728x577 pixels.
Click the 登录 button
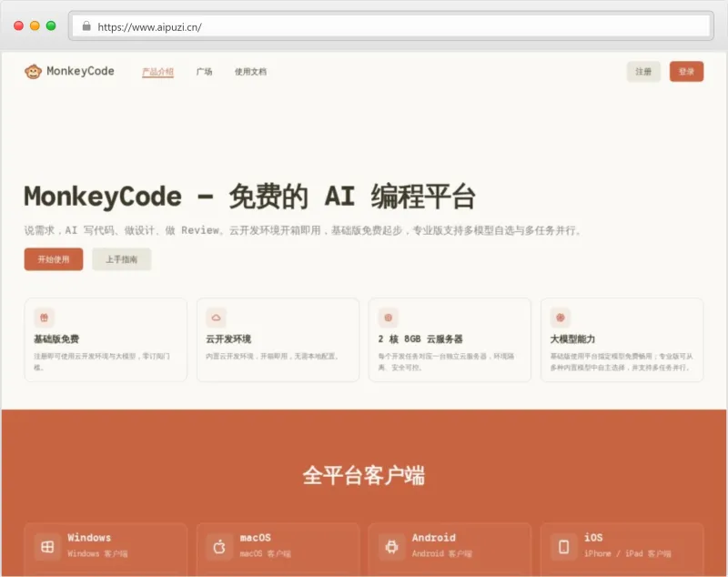(687, 71)
